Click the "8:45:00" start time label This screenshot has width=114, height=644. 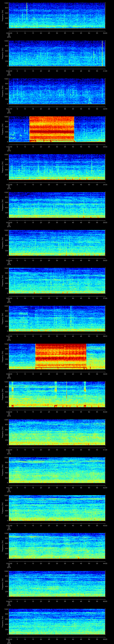coord(9,639)
